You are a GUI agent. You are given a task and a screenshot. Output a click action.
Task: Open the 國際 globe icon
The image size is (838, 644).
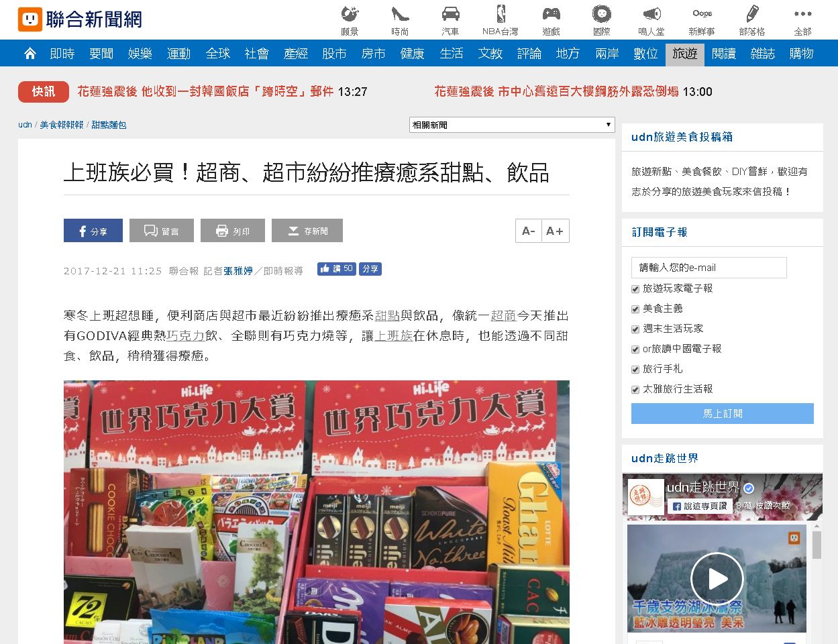[x=601, y=20]
